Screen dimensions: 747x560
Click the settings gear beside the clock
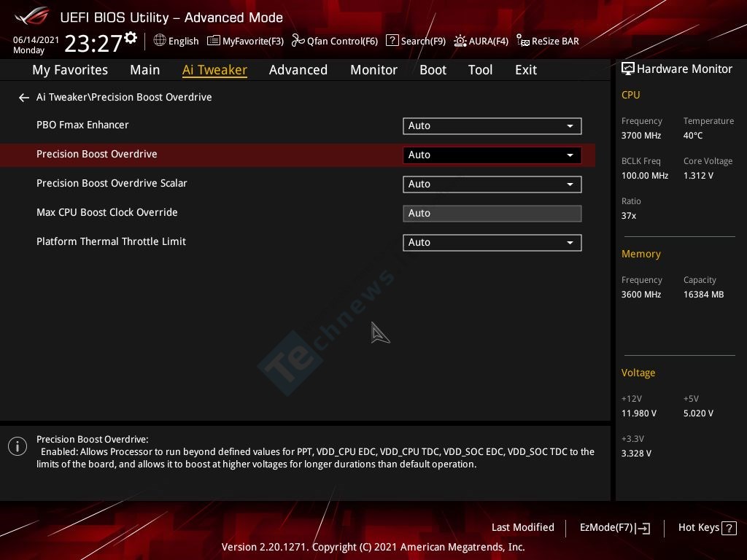coord(131,38)
